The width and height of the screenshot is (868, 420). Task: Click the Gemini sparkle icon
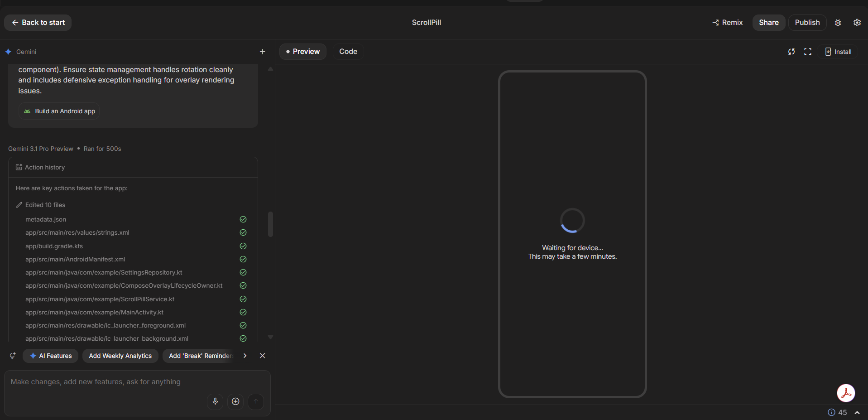tap(8, 52)
